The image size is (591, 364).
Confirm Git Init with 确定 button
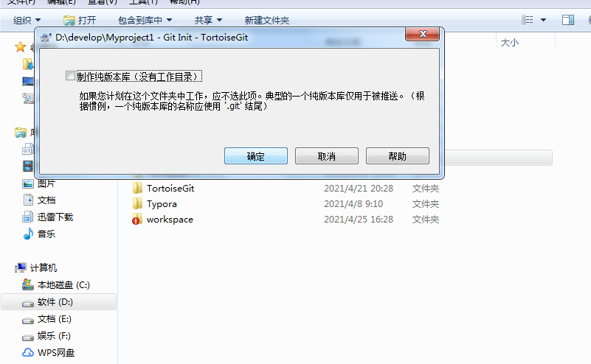point(255,155)
